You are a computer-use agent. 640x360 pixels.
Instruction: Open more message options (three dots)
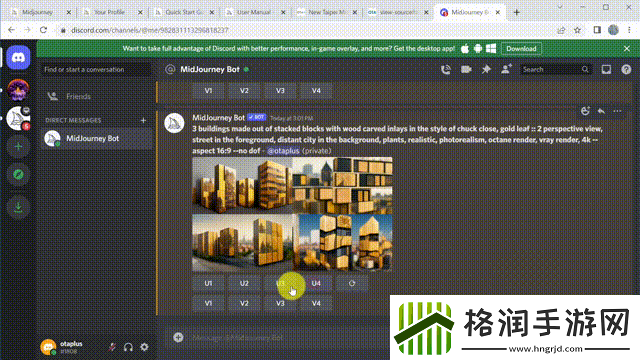click(x=617, y=111)
